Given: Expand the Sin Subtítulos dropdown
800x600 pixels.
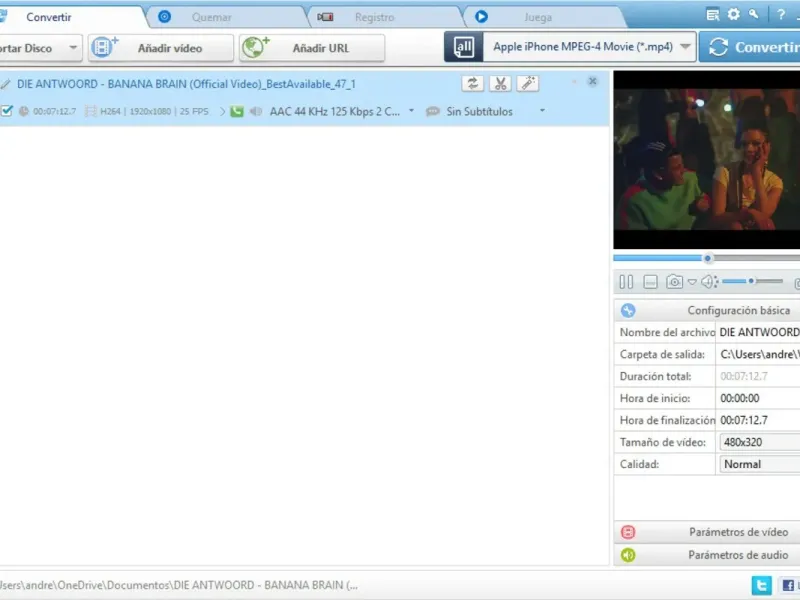Looking at the screenshot, I should pyautogui.click(x=542, y=111).
